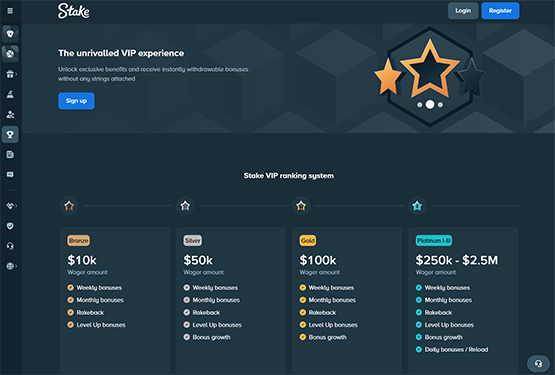The image size is (555, 375).
Task: Open floating support chat button at bottom right
Action: coord(538,363)
